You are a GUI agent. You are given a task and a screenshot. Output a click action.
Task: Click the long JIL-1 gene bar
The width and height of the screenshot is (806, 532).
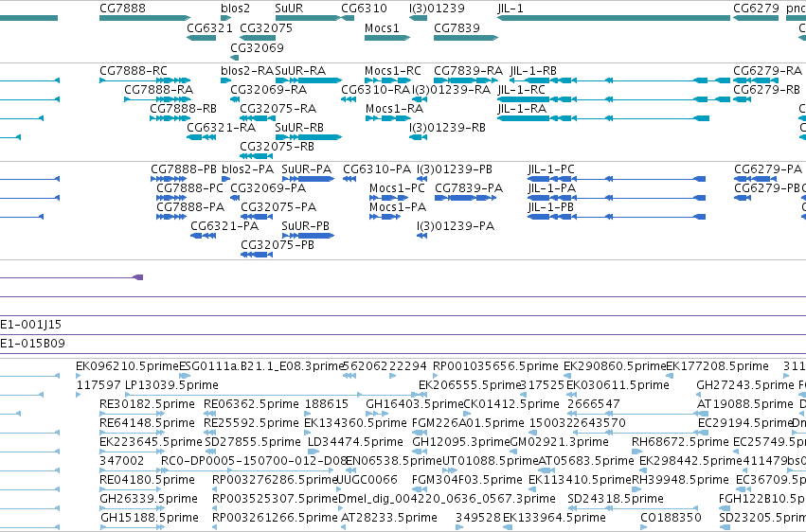[614, 18]
